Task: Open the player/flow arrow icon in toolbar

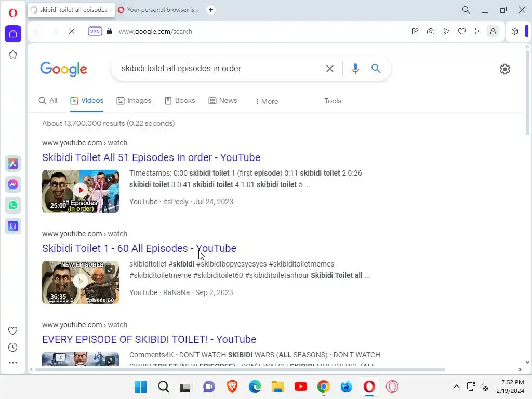Action: pos(446,31)
